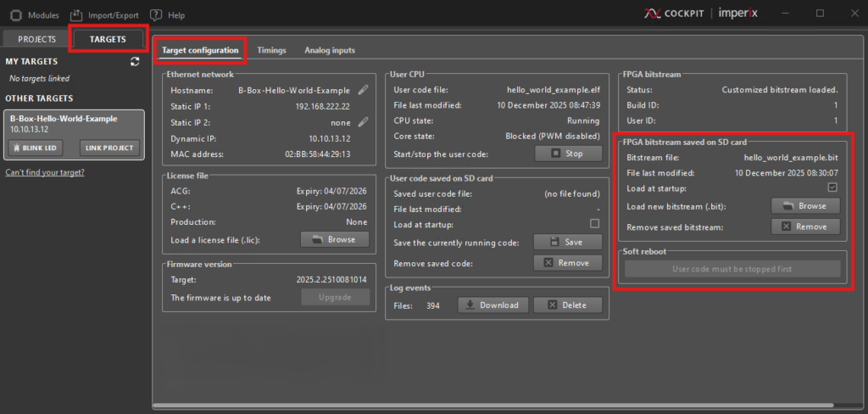The width and height of the screenshot is (868, 414).
Task: Download the log event files
Action: (x=493, y=305)
